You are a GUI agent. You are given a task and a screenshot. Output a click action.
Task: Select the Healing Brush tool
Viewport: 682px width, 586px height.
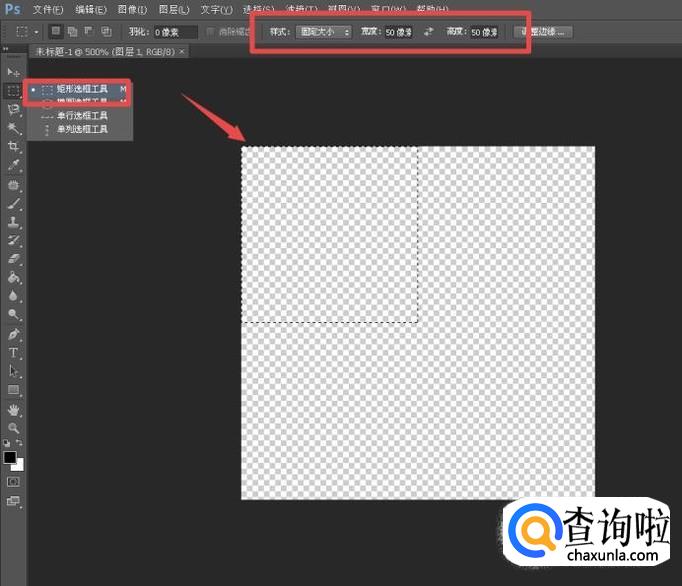13,185
